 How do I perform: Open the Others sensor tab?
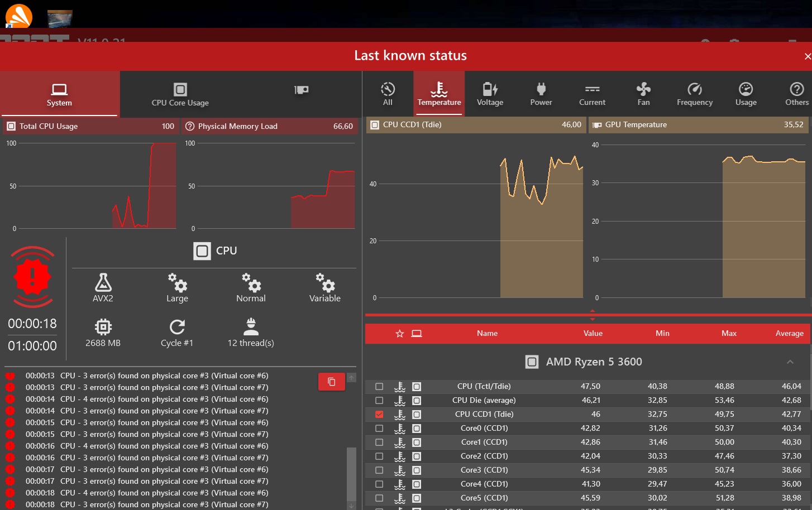pos(796,94)
